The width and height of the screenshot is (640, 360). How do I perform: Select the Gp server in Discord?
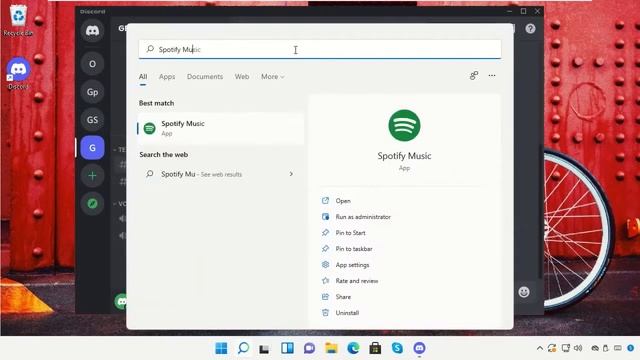(92, 92)
